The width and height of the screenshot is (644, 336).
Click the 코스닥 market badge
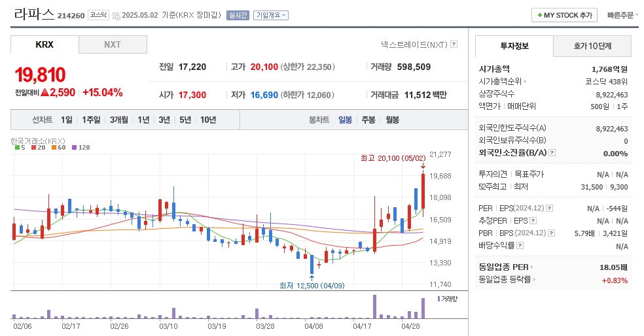pyautogui.click(x=99, y=15)
